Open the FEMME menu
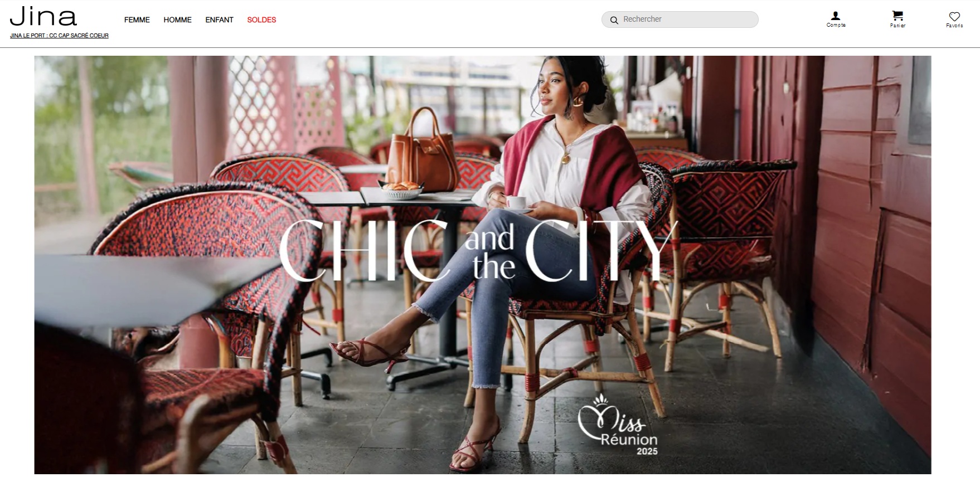 click(137, 20)
